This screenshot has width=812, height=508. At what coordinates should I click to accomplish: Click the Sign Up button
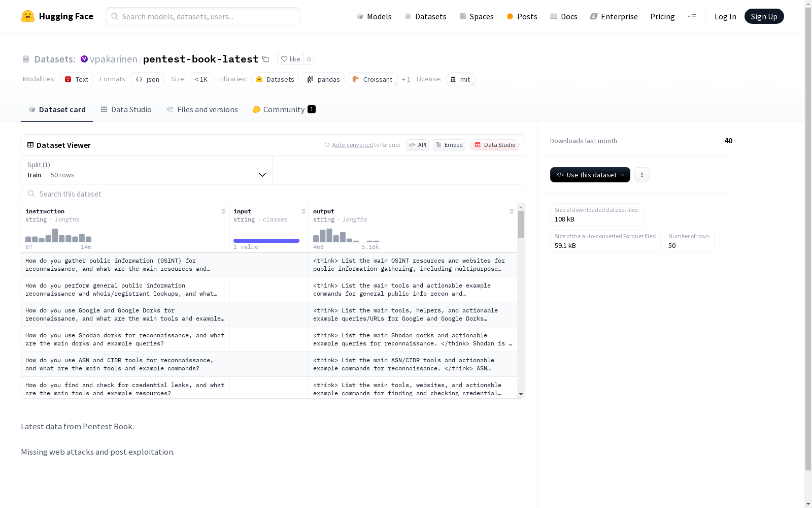(764, 16)
